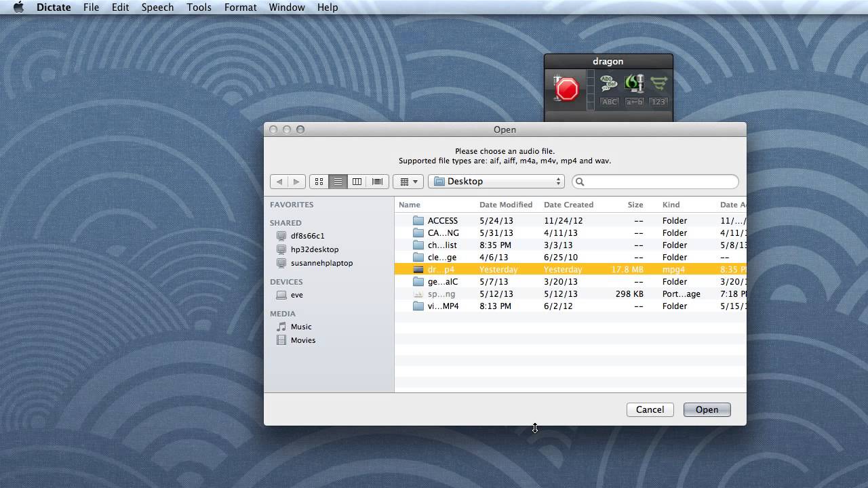Click the ABC spelling mode button

[x=610, y=102]
